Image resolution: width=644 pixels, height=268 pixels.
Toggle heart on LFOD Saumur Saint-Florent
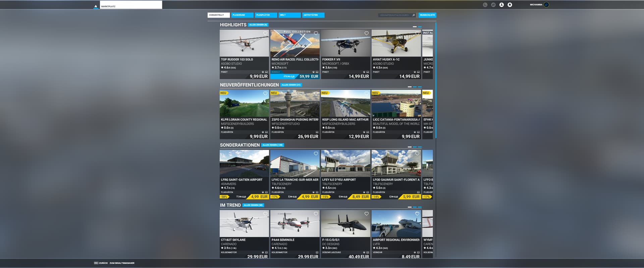pos(417,153)
